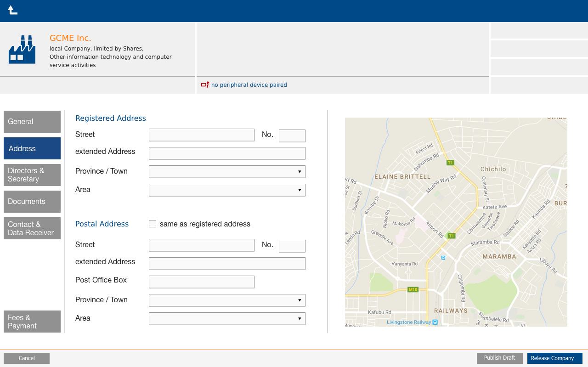Click the M10 road marker on map

413,289
